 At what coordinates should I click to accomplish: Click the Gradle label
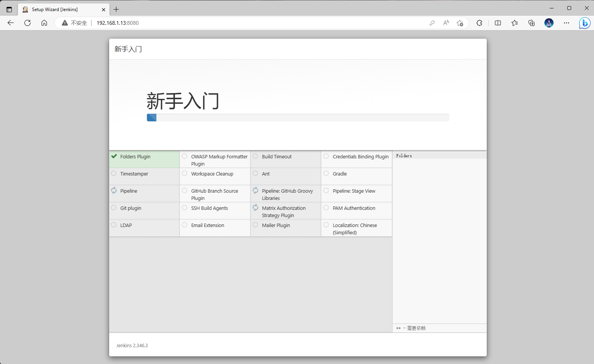(340, 174)
